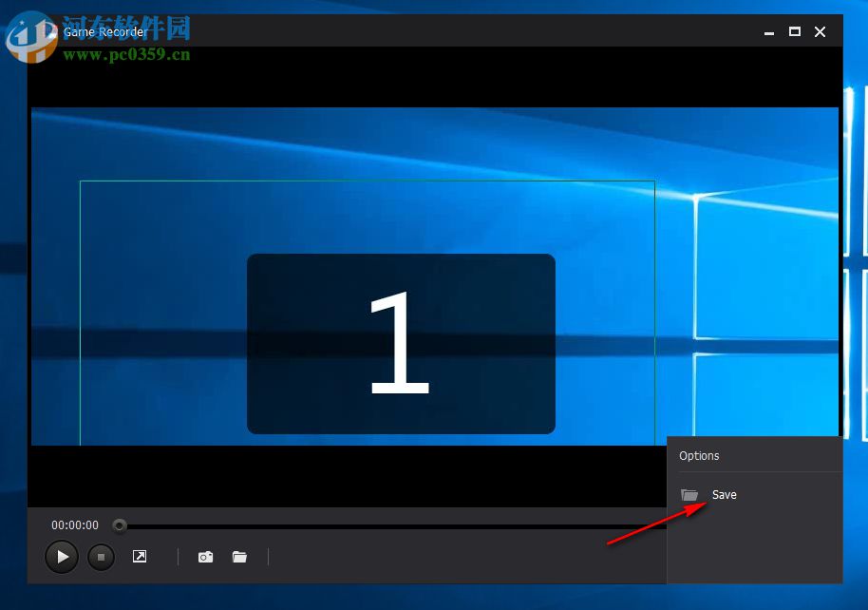Click the countdown number overlay in preview
This screenshot has height=610, width=868.
(401, 344)
